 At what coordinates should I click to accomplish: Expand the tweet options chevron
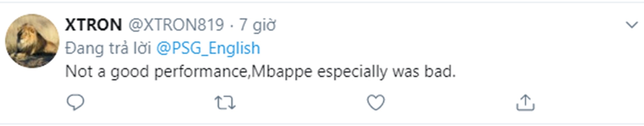(632, 25)
